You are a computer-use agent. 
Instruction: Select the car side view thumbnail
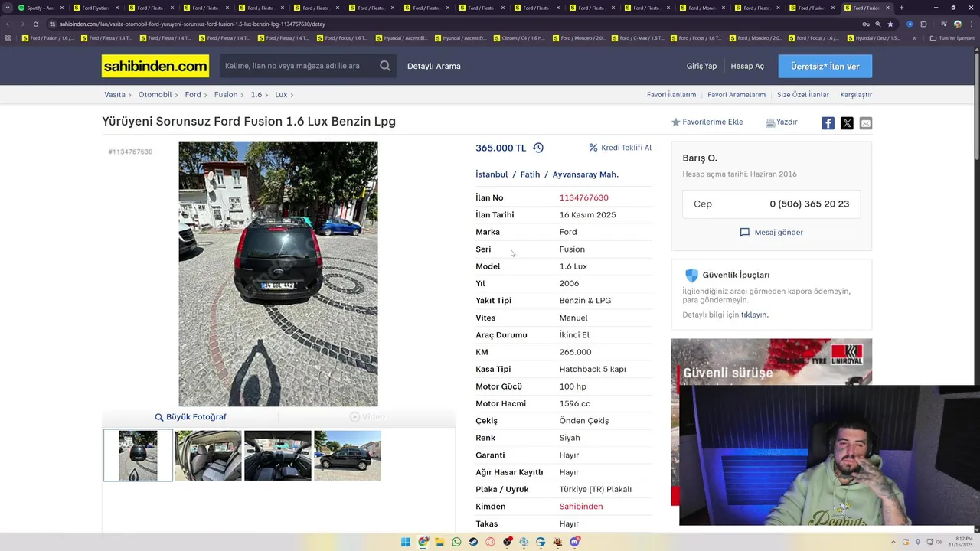[347, 455]
